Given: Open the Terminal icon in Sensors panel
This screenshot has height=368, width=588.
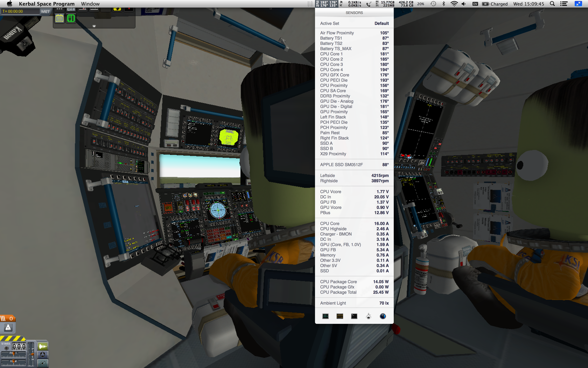Looking at the screenshot, I should coord(354,316).
